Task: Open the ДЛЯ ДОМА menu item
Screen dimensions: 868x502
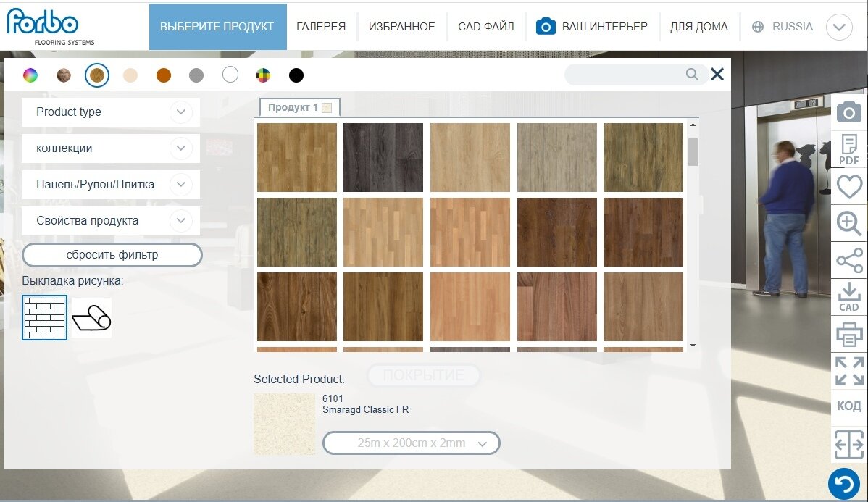Action: pos(699,27)
